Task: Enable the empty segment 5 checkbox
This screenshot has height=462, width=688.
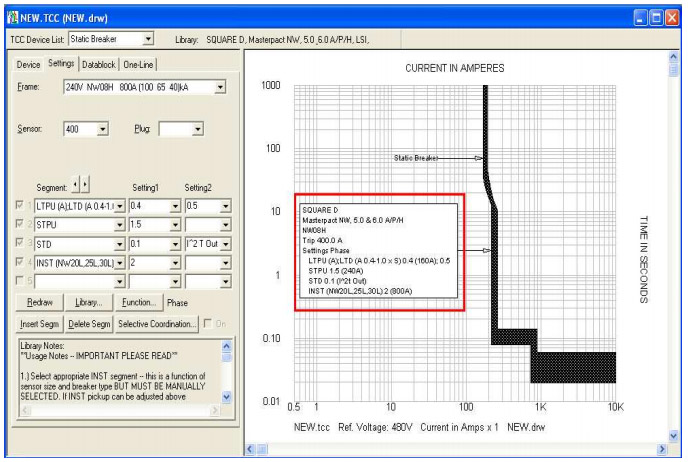Action: 19,280
